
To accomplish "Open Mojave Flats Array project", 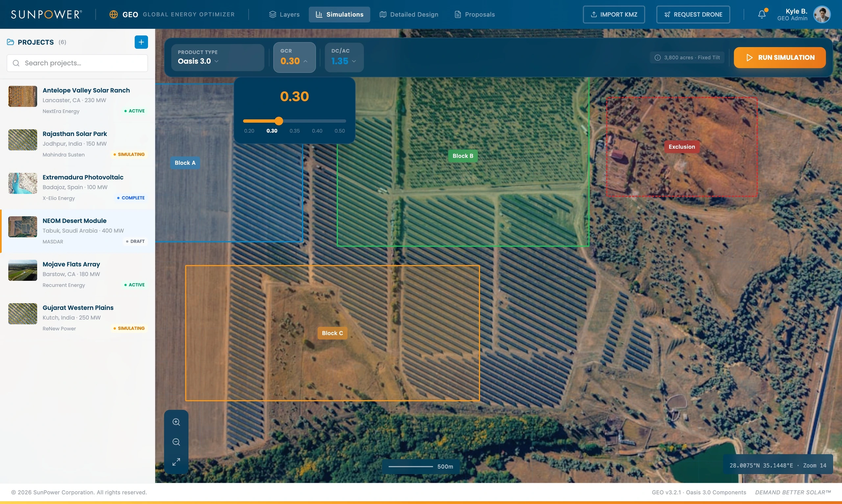I will tap(77, 275).
